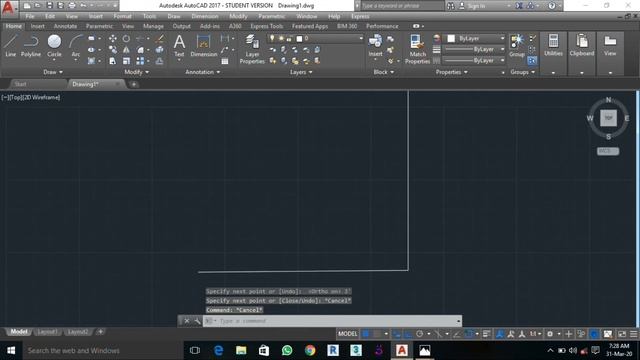Image resolution: width=640 pixels, height=360 pixels.
Task: Click the Insert block icon
Action: tap(375, 45)
